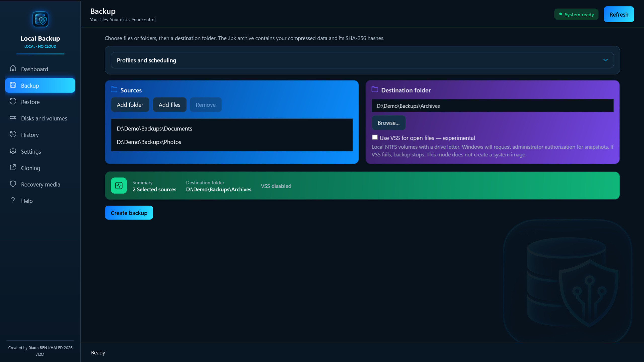This screenshot has height=362, width=644.
Task: Click the Remove source button
Action: [x=206, y=105]
